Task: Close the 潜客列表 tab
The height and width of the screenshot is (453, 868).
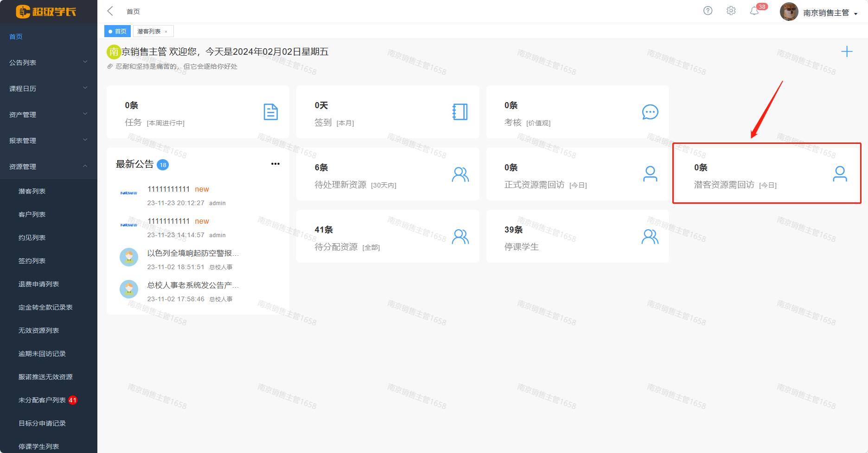Action: click(x=166, y=32)
